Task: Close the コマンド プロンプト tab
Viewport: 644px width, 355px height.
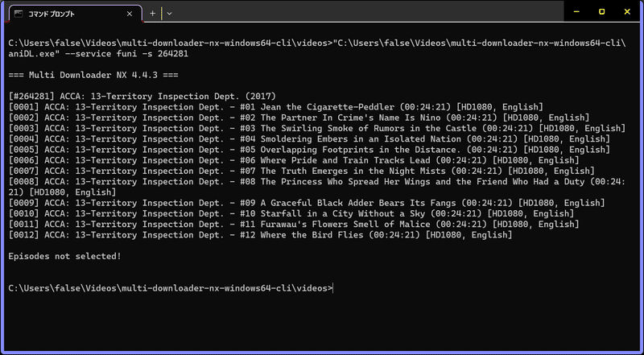Action: tap(130, 14)
